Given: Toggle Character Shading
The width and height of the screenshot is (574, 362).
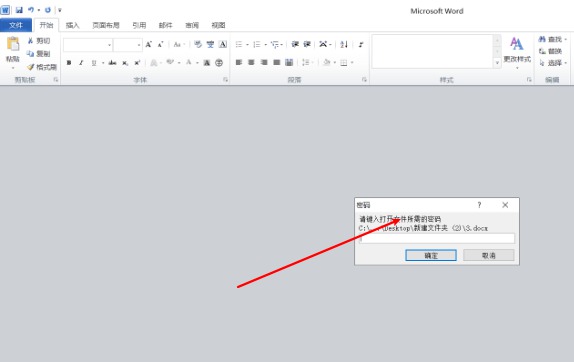Looking at the screenshot, I should click(x=207, y=63).
